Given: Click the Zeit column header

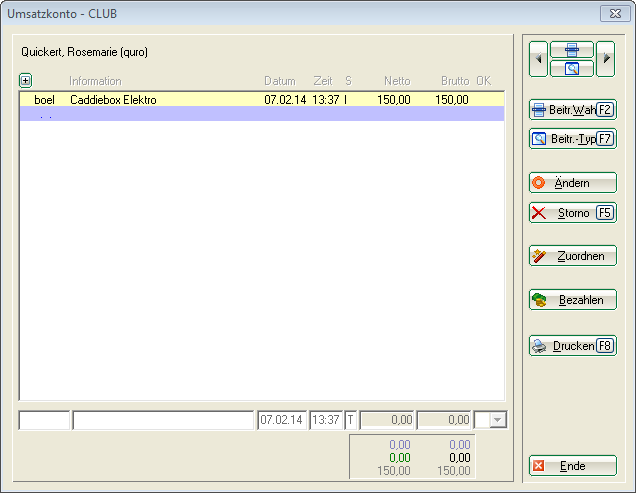Looking at the screenshot, I should coord(323,81).
